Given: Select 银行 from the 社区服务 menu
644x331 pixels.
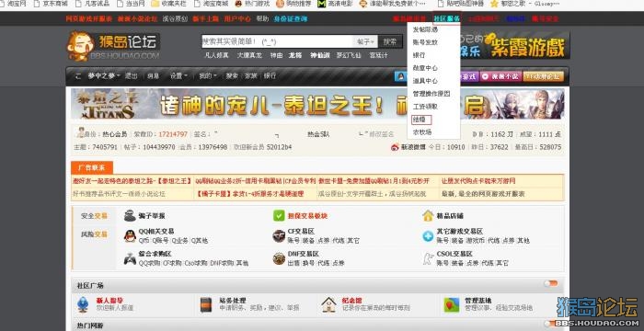Looking at the screenshot, I should click(x=419, y=55).
